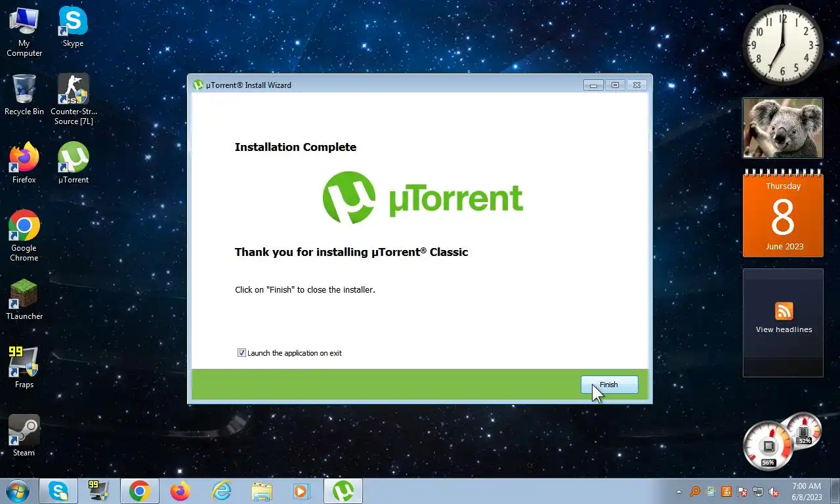Minimize the µTorrent Install Wizard window
Screen dimensions: 840x504
[593, 85]
